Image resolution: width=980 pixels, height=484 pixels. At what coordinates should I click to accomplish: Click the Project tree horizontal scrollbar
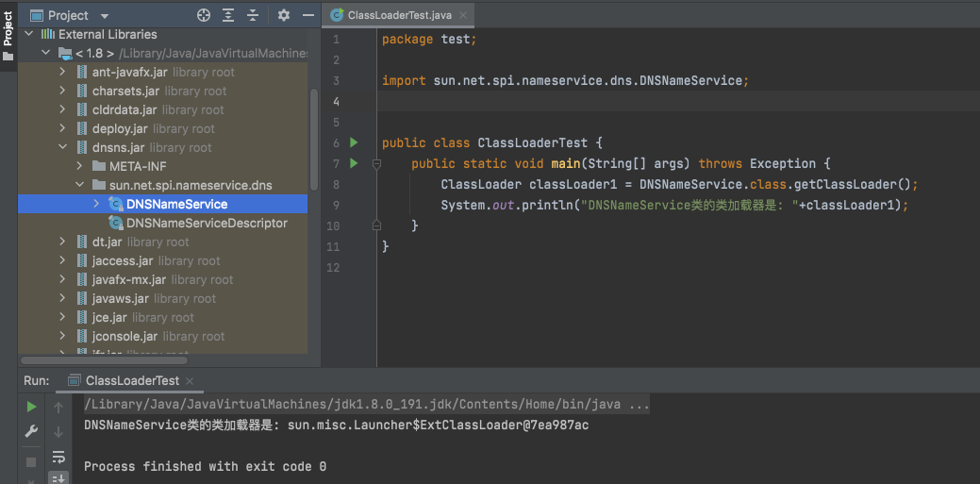[x=105, y=360]
